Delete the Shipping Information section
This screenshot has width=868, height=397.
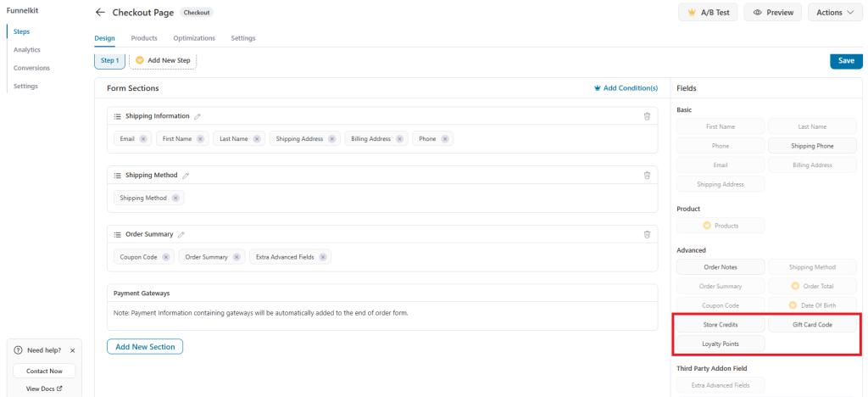click(647, 116)
